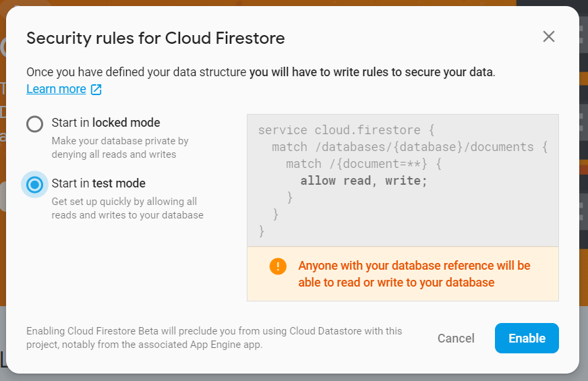Enable Cloud Firestore with the blue button
Viewport: 588px width, 381px height.
tap(527, 339)
